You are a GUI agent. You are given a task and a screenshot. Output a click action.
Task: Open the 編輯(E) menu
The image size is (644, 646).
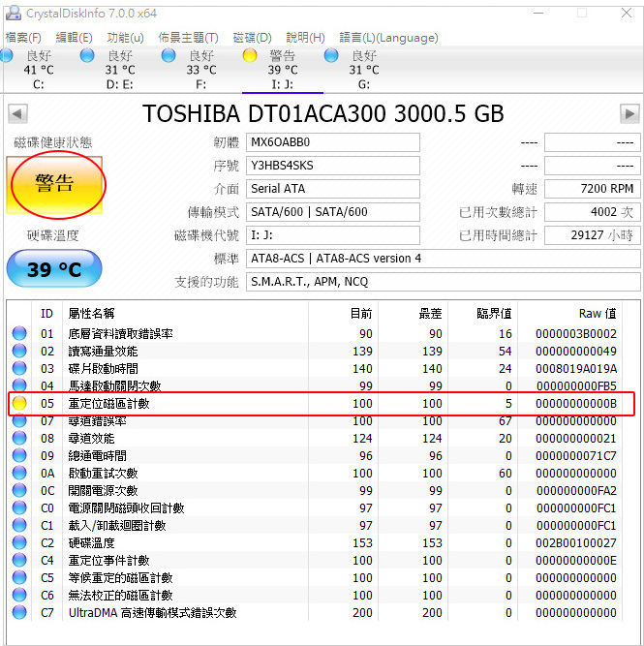pos(74,38)
